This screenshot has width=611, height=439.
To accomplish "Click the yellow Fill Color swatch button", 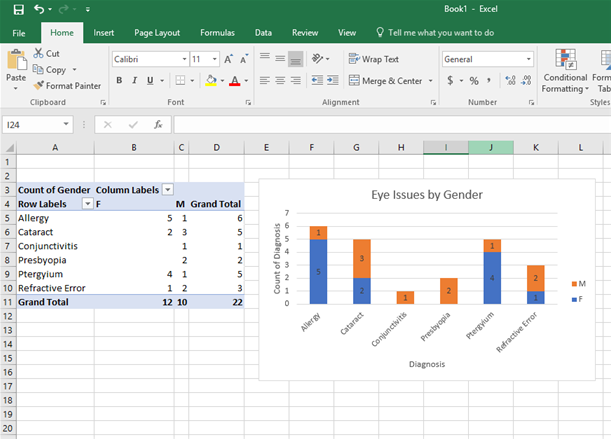I will point(209,81).
